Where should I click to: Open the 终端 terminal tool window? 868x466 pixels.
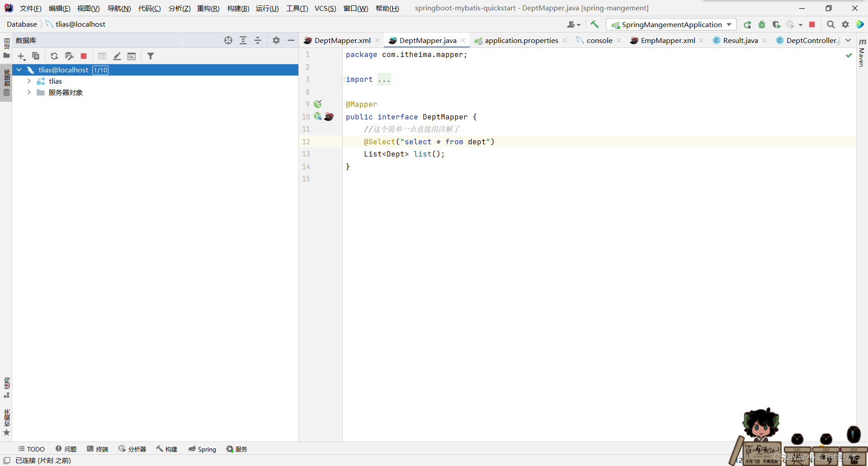coord(98,449)
